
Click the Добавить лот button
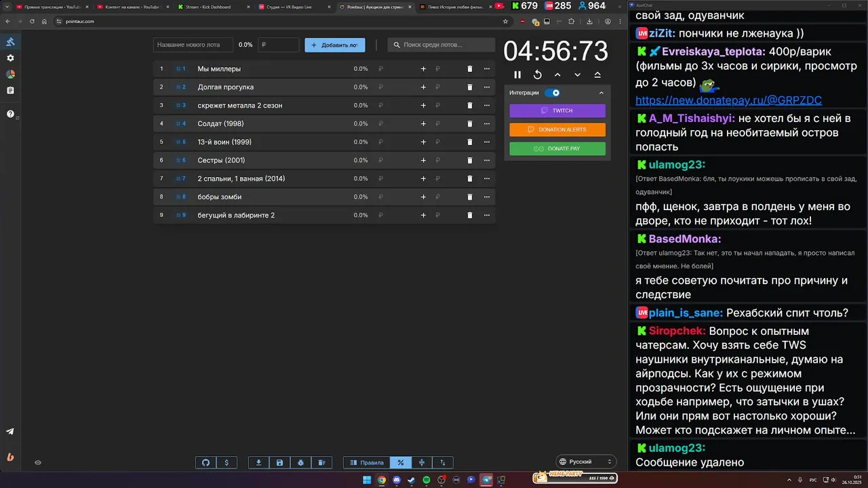pos(335,45)
